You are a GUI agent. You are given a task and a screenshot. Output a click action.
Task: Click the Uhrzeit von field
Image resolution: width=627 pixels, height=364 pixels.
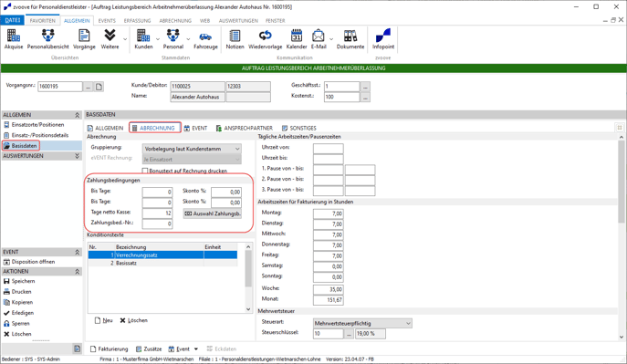click(x=328, y=148)
